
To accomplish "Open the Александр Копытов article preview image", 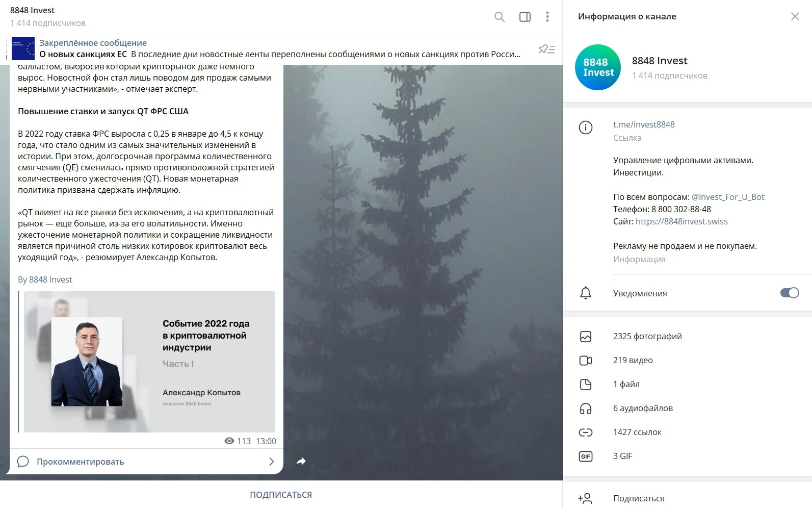I will pos(149,362).
